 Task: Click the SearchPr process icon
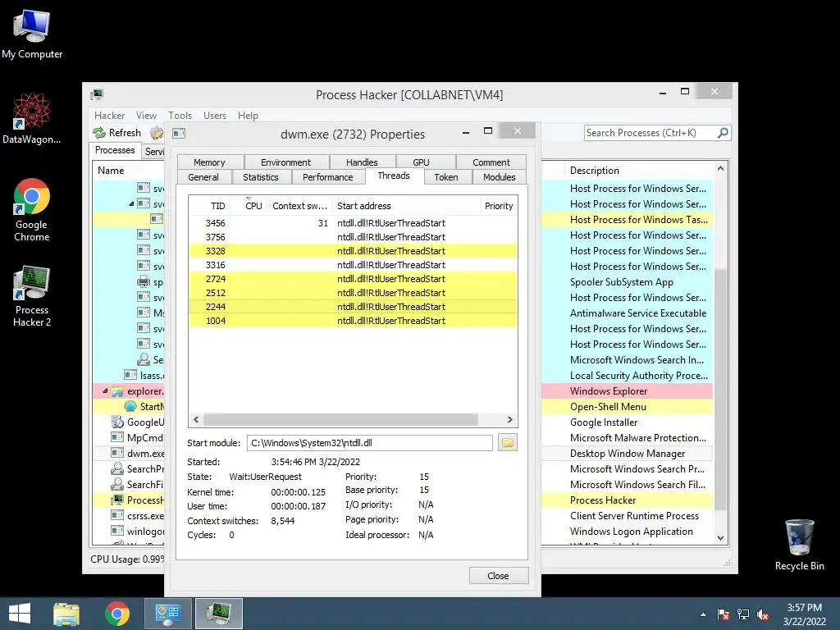tap(117, 468)
